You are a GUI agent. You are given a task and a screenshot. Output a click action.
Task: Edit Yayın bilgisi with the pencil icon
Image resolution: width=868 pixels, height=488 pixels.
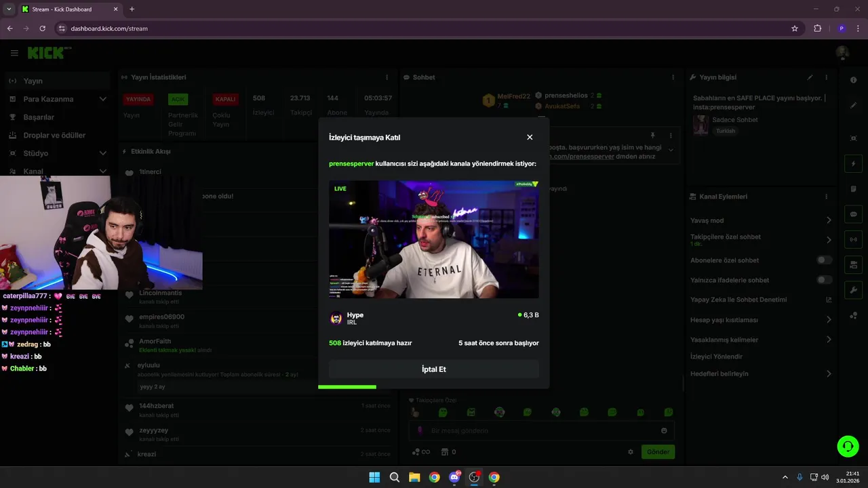coord(810,77)
